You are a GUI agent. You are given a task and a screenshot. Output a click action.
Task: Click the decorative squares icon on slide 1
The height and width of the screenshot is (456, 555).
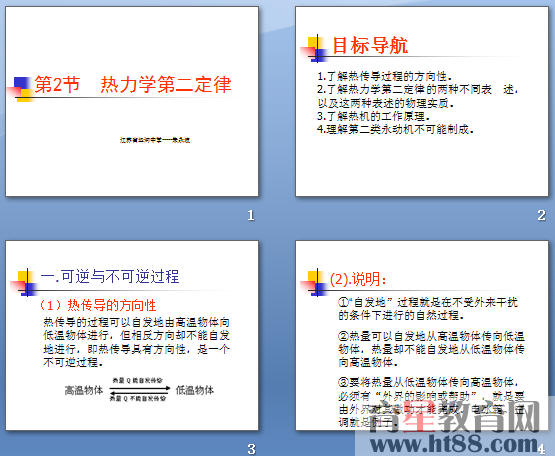coord(20,89)
